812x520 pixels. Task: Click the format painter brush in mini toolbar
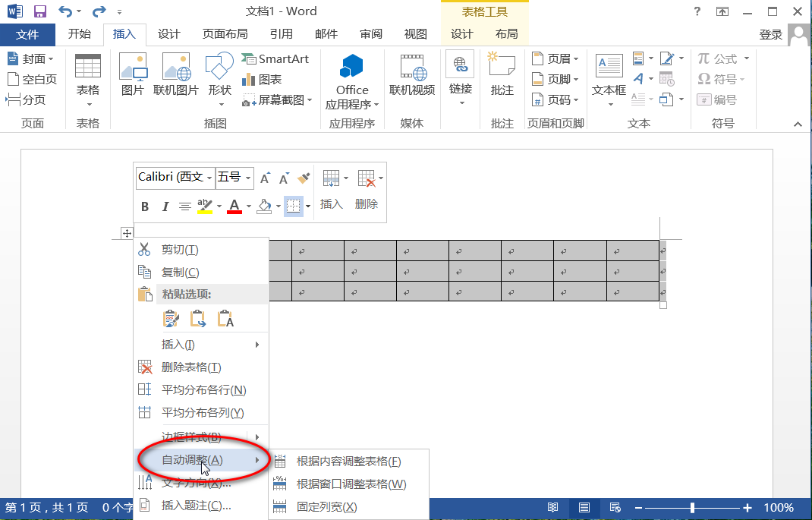point(304,178)
